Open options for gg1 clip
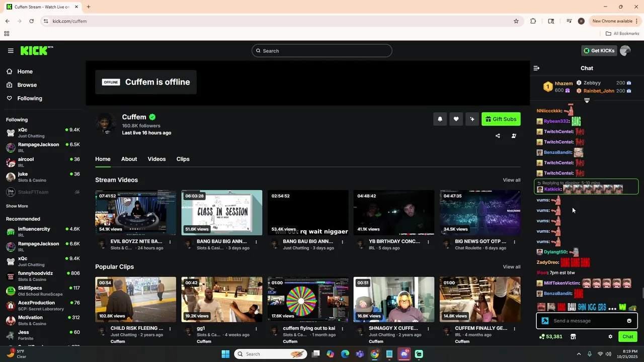This screenshot has height=362, width=644. pos(256,329)
